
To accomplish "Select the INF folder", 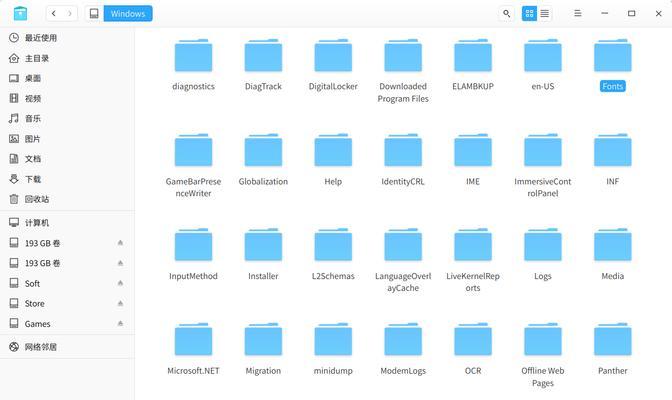I will pos(612,160).
